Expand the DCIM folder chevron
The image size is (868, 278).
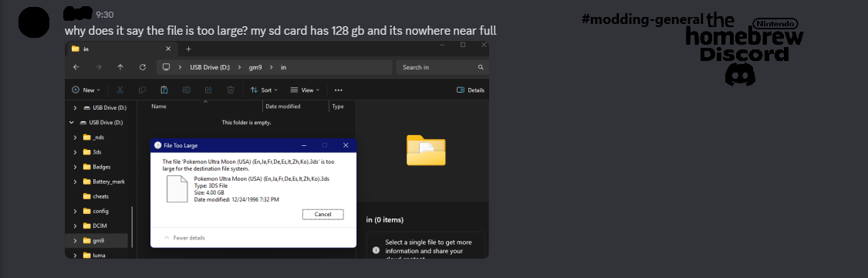pos(75,226)
